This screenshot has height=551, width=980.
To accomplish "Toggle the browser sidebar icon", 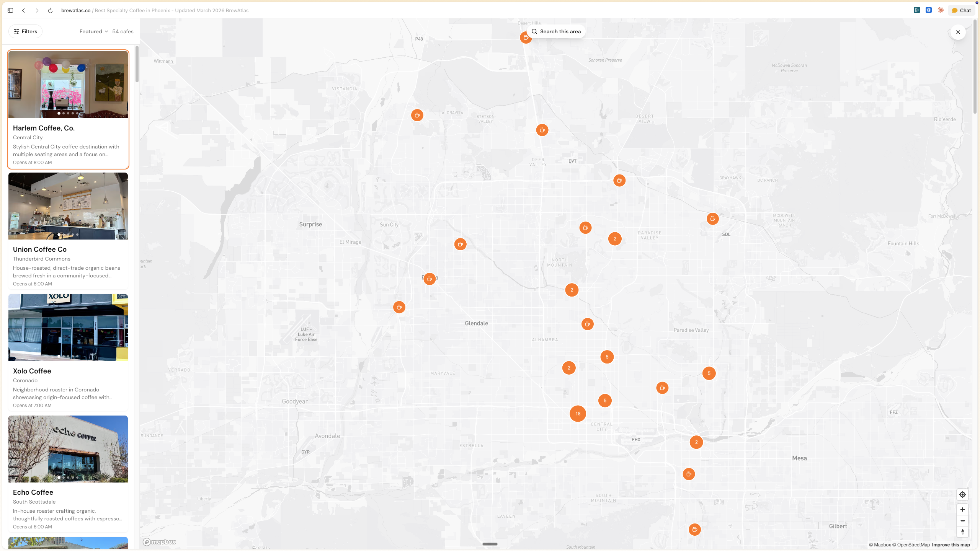I will point(10,10).
